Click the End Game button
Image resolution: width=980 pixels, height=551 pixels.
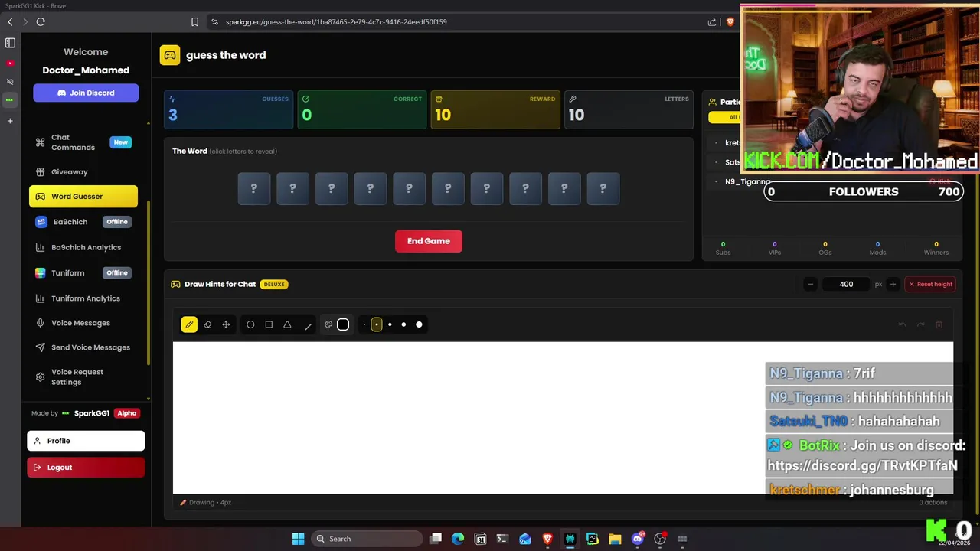coord(429,241)
